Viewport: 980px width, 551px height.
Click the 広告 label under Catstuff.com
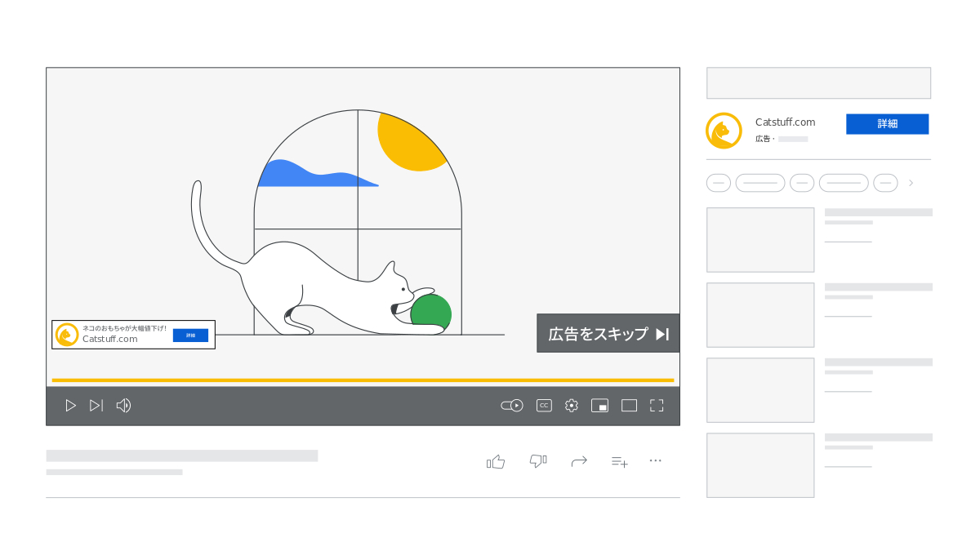click(x=763, y=139)
